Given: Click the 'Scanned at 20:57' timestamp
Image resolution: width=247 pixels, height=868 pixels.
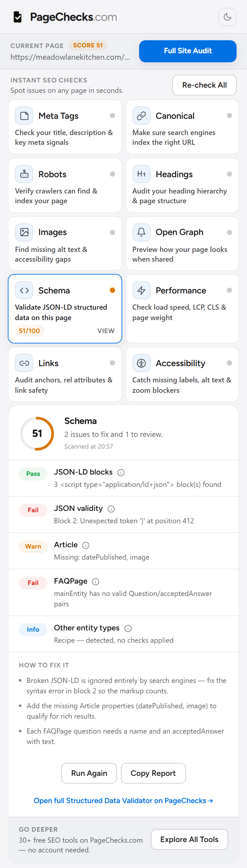Looking at the screenshot, I should tap(89, 446).
